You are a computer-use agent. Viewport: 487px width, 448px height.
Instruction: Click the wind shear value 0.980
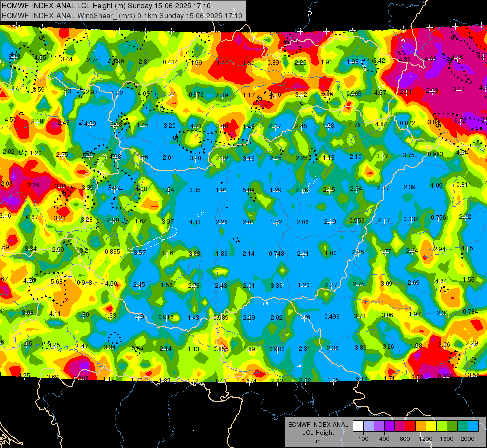(x=277, y=349)
